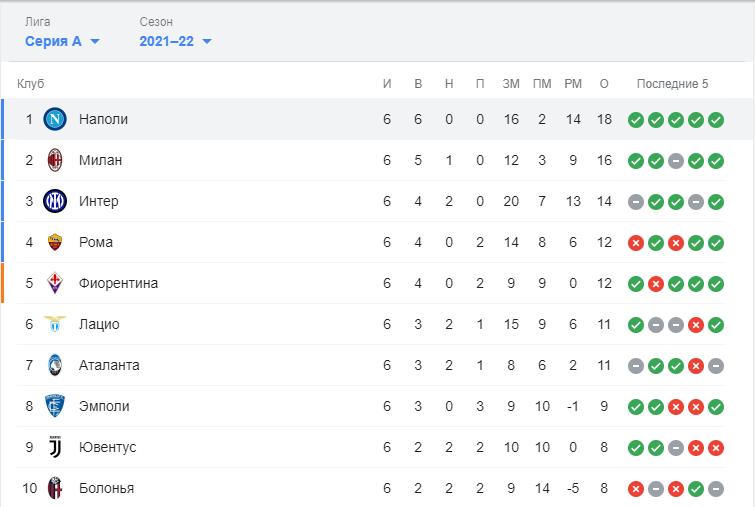
Task: Click the Empoli club crest
Action: [x=55, y=406]
